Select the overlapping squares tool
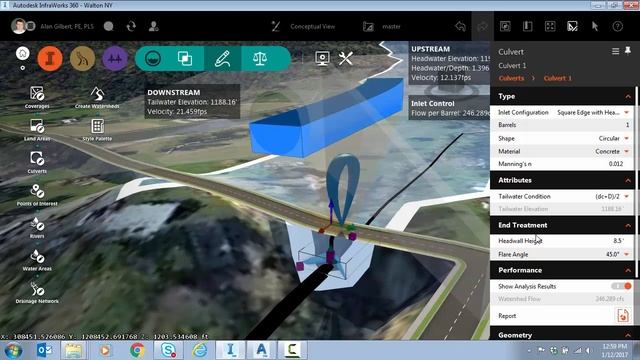Screen dimensions: 640x360 (185, 58)
